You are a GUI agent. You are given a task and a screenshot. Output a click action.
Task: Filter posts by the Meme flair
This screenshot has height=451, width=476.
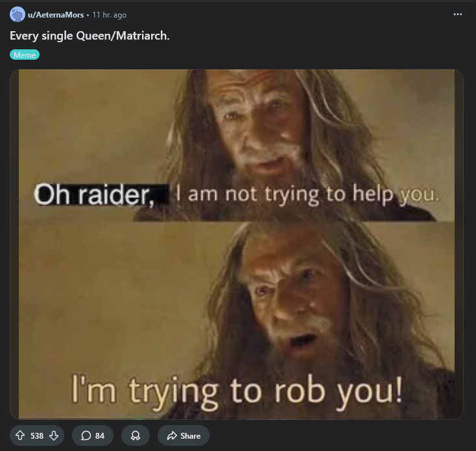25,55
